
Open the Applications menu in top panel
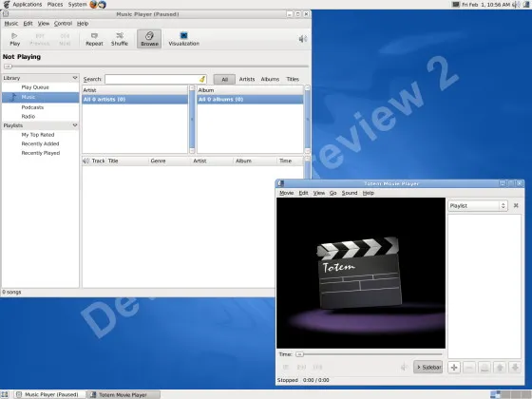28,5
